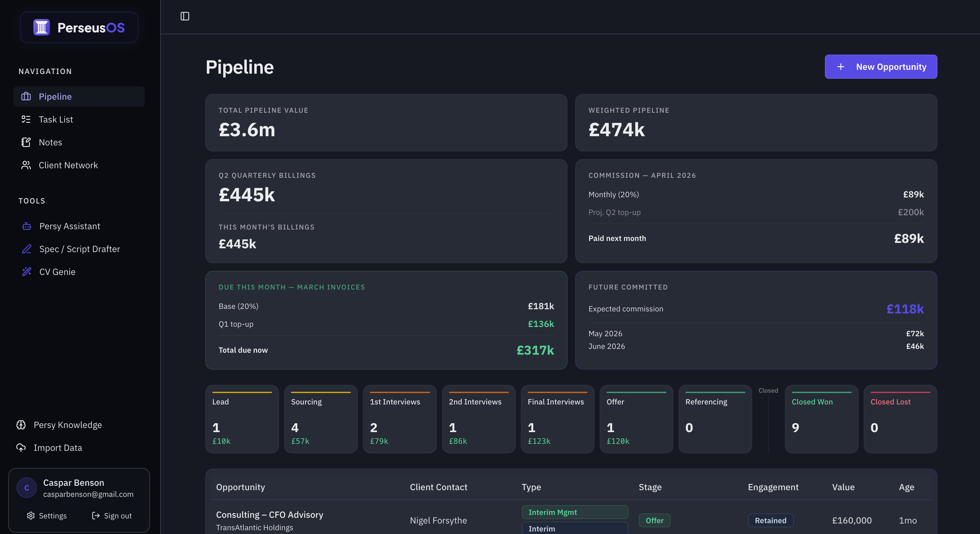980x534 pixels.
Task: Click the Q2 Quarterly Billings £445k figure
Action: tap(247, 195)
